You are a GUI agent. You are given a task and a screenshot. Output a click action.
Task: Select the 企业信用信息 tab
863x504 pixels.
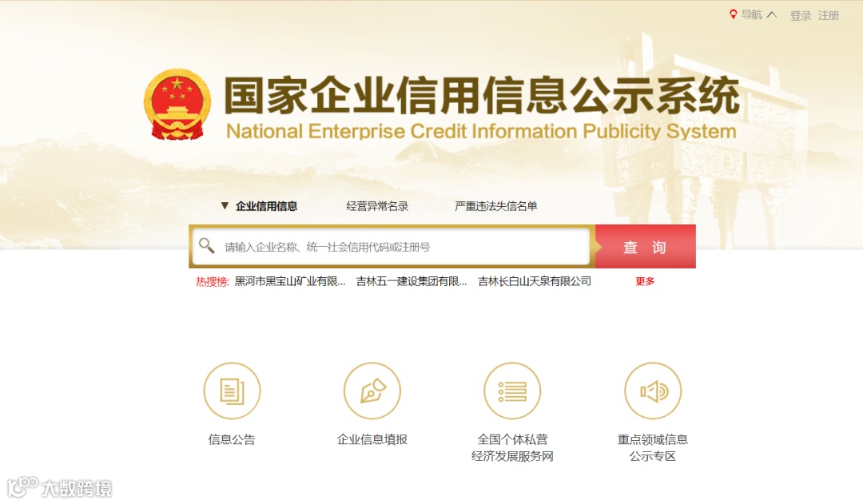tap(266, 206)
